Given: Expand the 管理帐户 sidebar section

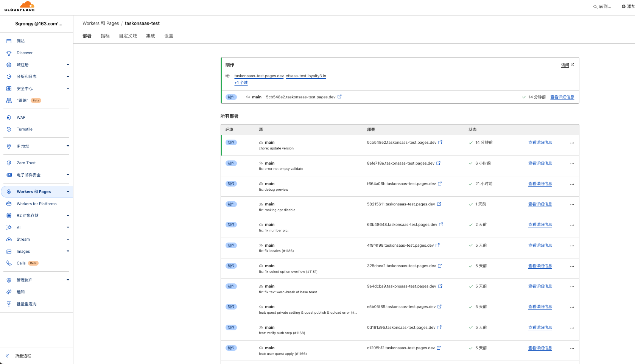Looking at the screenshot, I should pyautogui.click(x=68, y=280).
